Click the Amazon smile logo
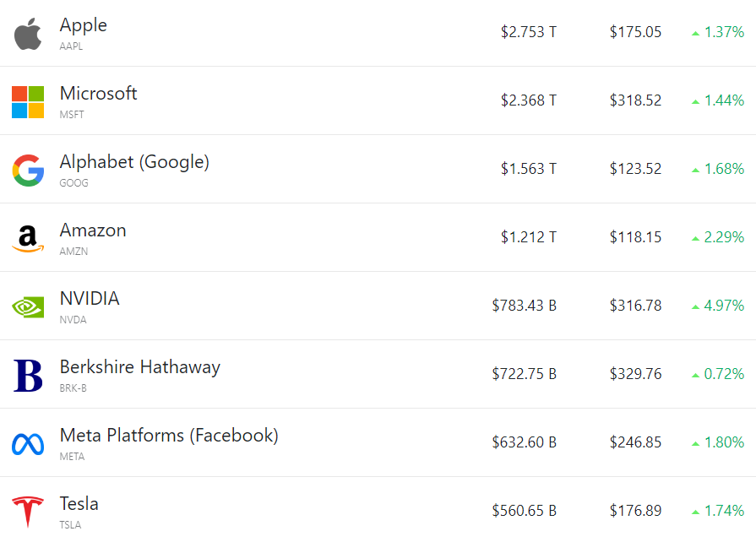 (x=28, y=239)
